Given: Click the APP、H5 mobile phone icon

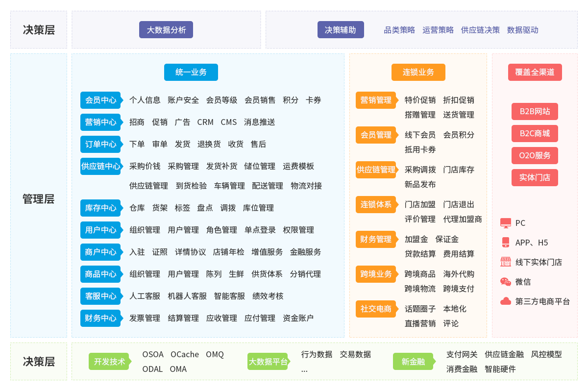Looking at the screenshot, I should tap(505, 243).
